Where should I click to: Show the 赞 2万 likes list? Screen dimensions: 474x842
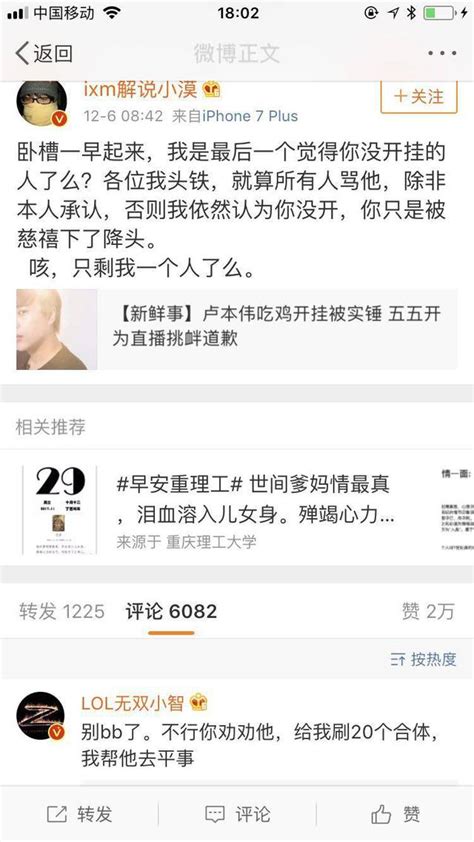coord(428,611)
